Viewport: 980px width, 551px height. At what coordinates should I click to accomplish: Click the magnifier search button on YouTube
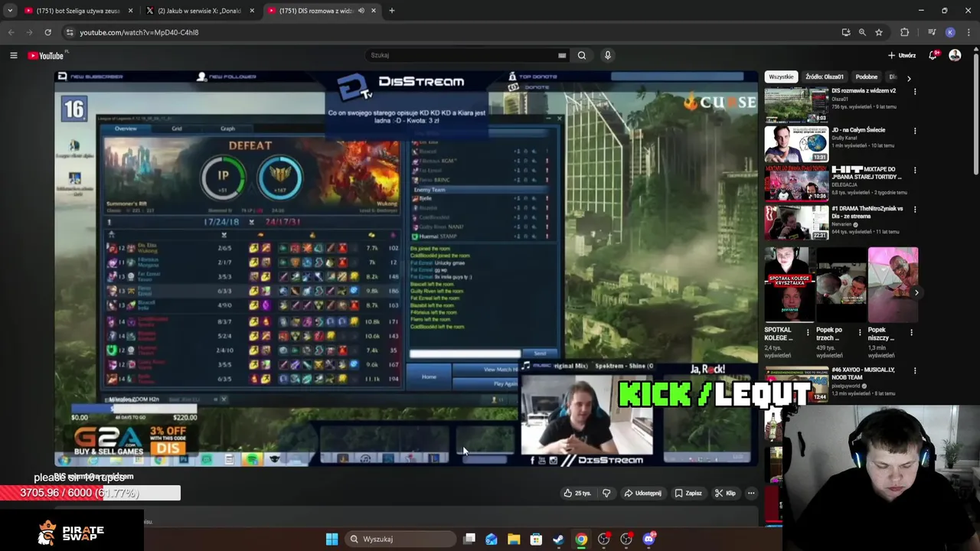click(x=582, y=55)
